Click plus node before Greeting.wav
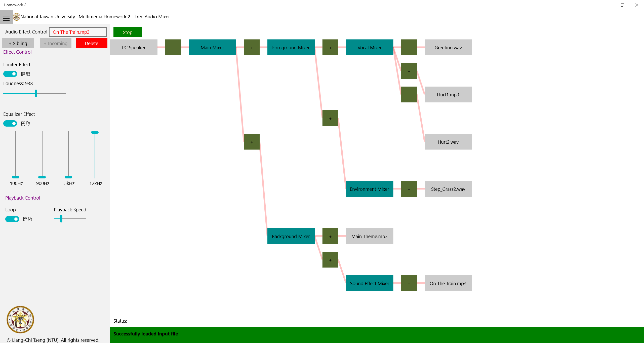This screenshot has width=644, height=343. click(x=409, y=48)
